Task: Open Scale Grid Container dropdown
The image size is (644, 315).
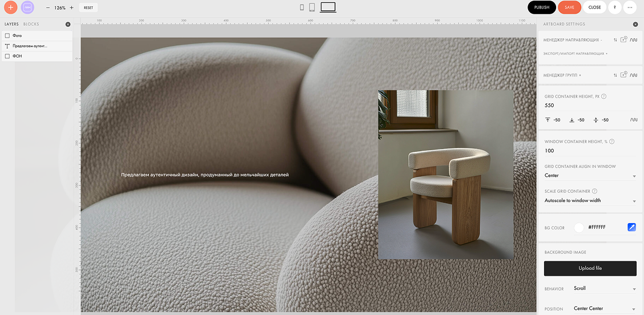Action: coord(590,201)
